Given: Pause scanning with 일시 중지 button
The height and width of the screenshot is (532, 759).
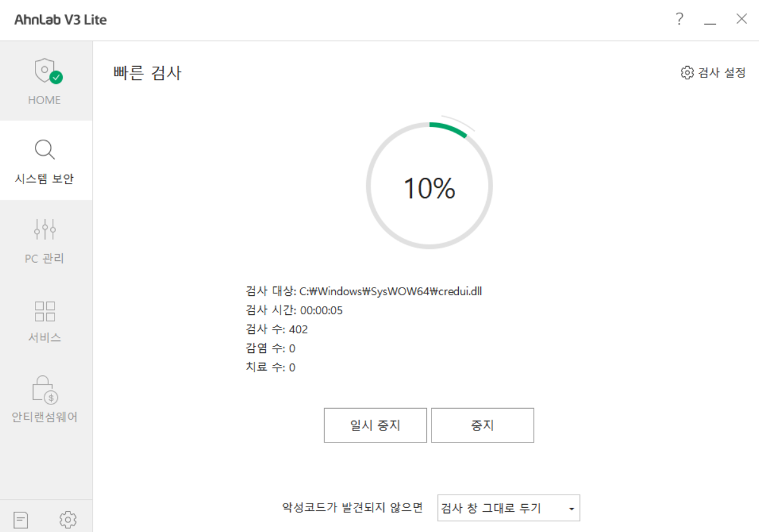Looking at the screenshot, I should 375,425.
